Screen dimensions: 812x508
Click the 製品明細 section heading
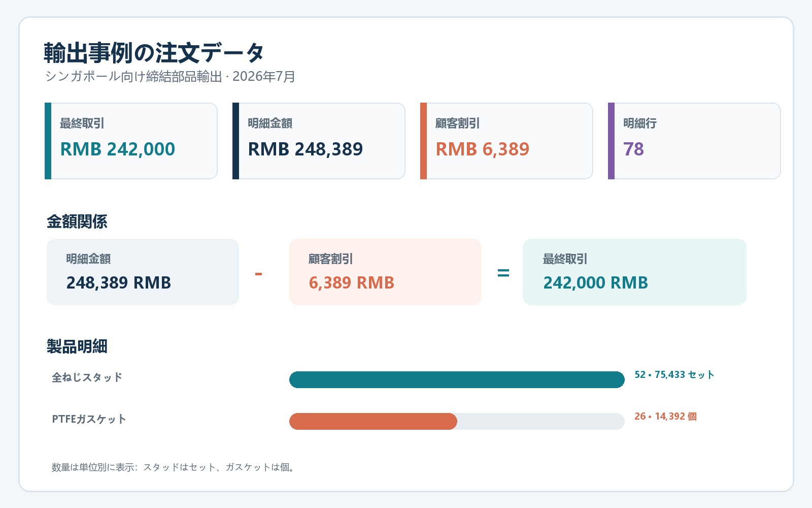pos(77,346)
